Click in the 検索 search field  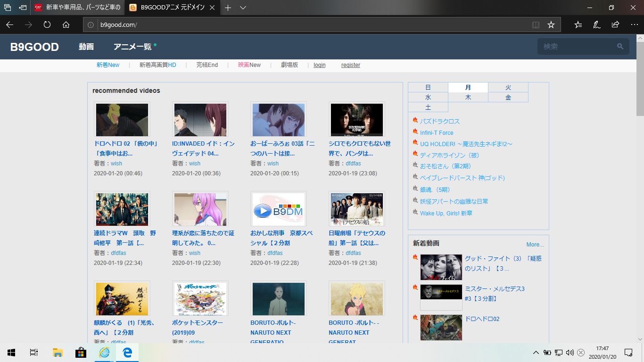click(578, 46)
